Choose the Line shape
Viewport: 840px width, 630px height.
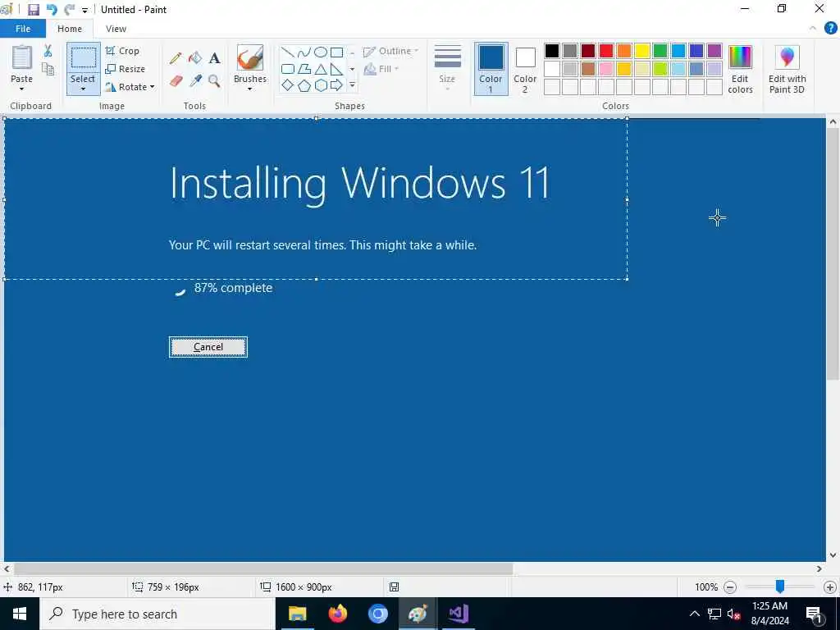(x=288, y=52)
